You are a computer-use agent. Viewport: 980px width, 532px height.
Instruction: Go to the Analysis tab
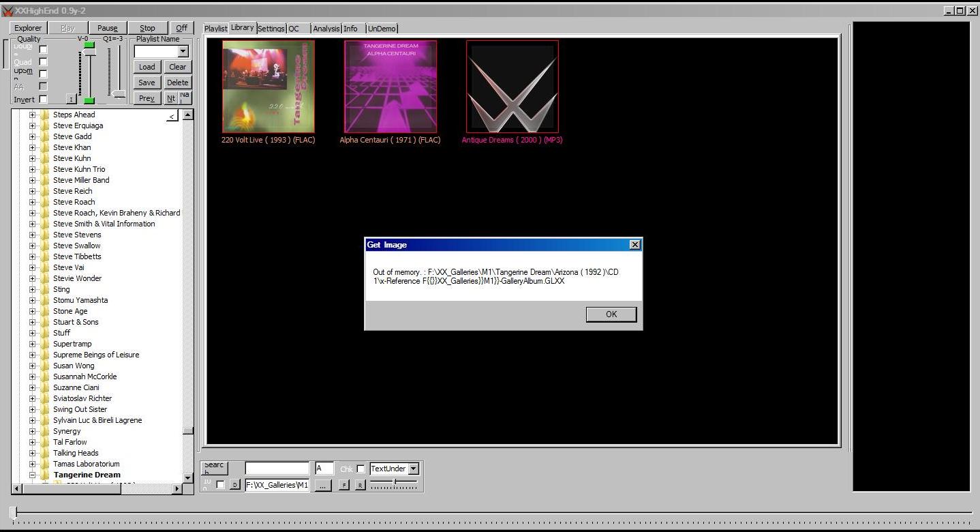(326, 29)
